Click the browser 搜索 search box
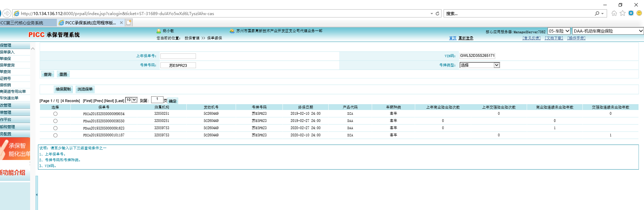Viewport: 644px width, 210px height. click(519, 13)
